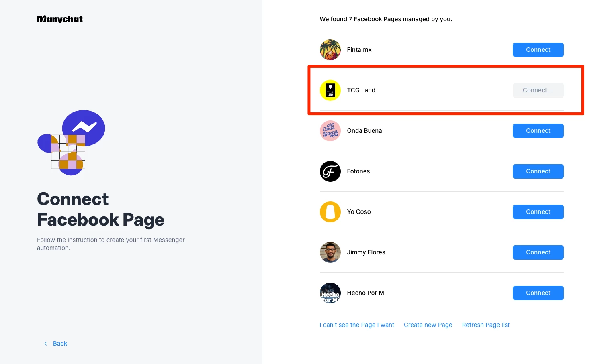Connect the Jimmy Flores page
The width and height of the screenshot is (606, 364).
coord(538,252)
